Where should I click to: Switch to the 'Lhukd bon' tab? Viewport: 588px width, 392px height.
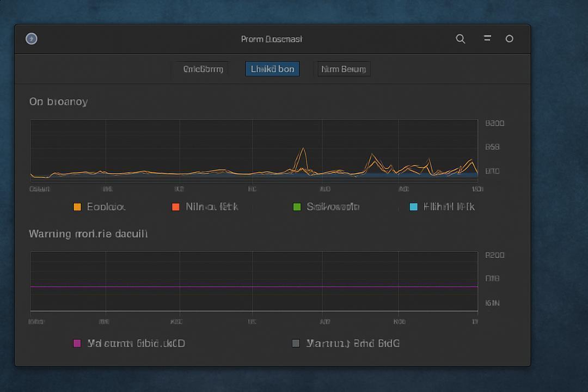[x=273, y=69]
